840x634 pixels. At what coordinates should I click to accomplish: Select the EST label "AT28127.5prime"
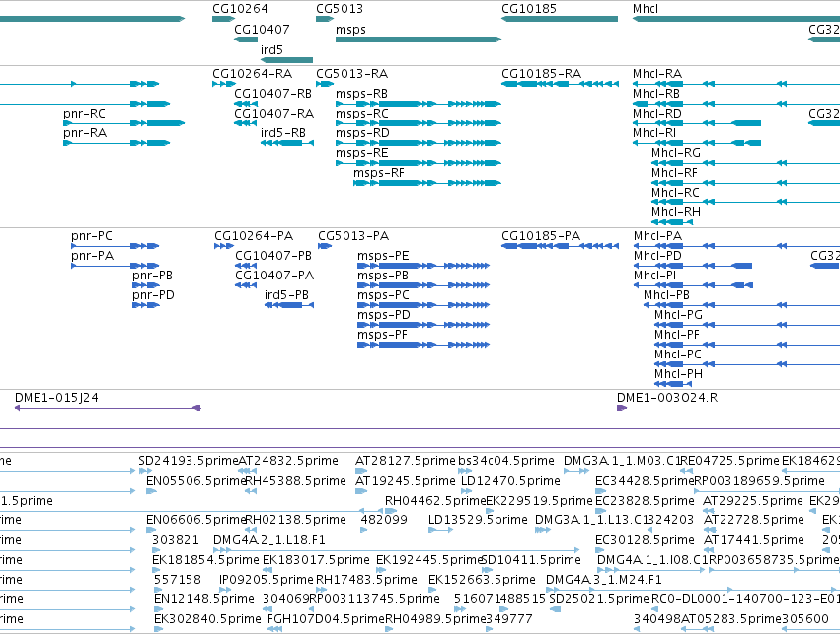(x=405, y=461)
